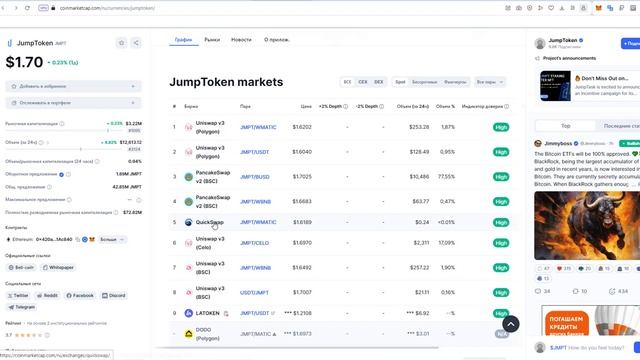Add the token to MetaMask via the fox icon
This screenshot has width=640, height=360.
click(x=92, y=240)
